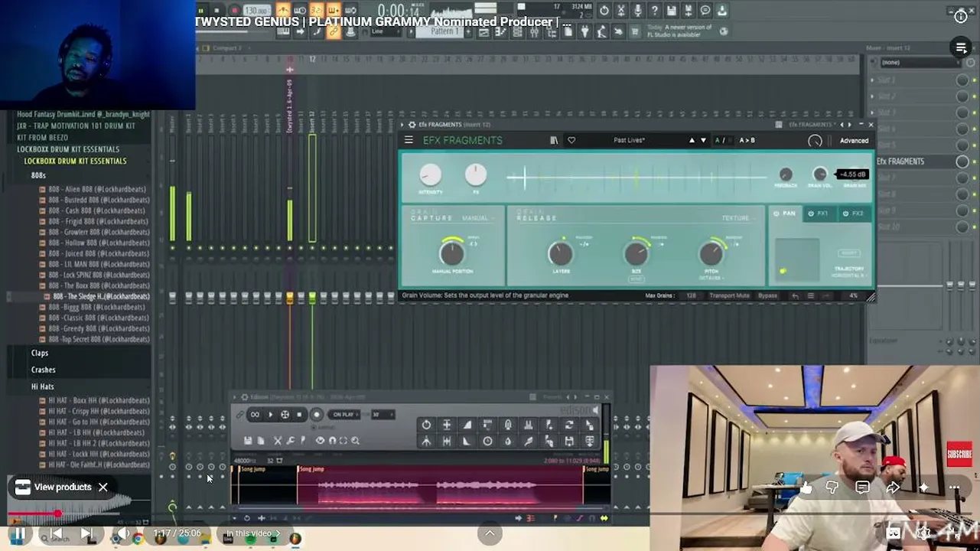Screen dimensions: 980x551
Task: Open Edison ON PLAY record mode dropdown
Action: point(344,415)
